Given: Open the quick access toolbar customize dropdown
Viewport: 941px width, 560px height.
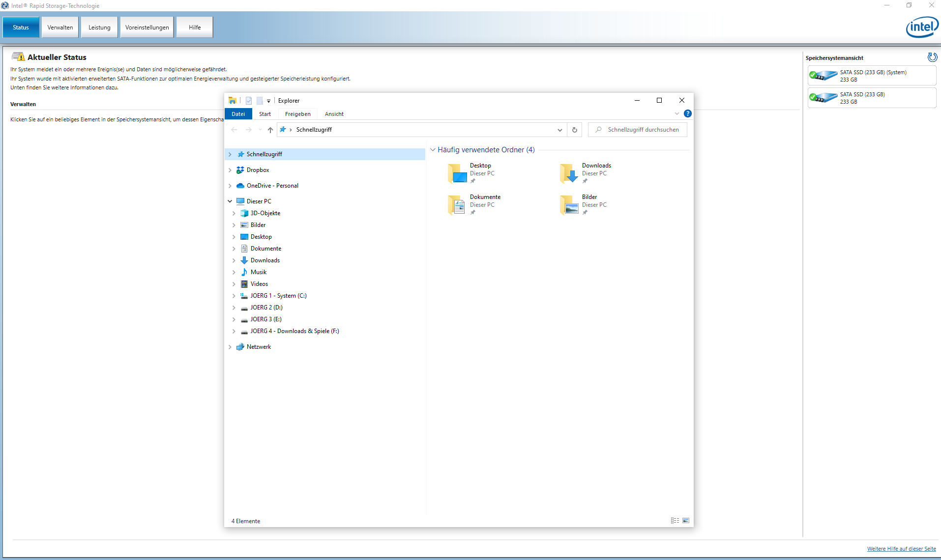Looking at the screenshot, I should 269,101.
